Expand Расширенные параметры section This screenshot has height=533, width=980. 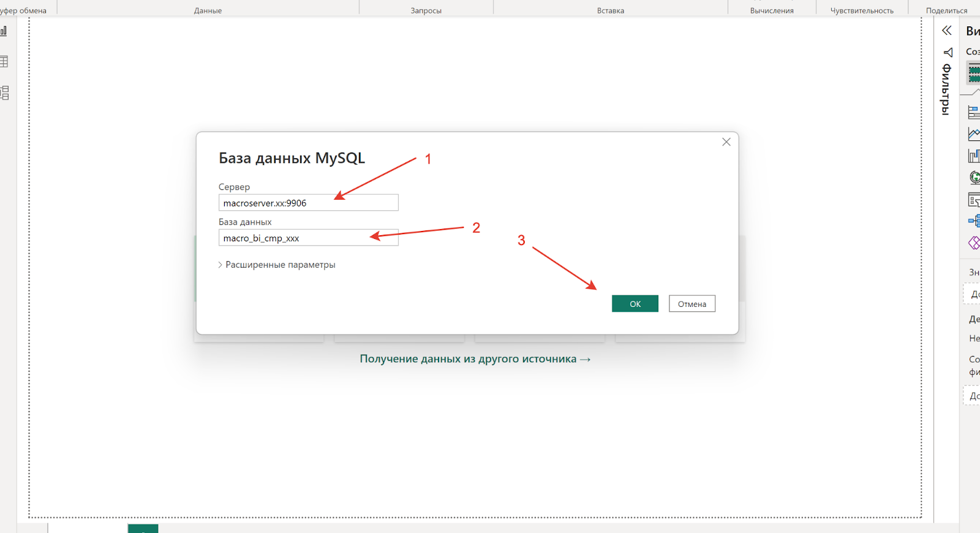tap(277, 265)
